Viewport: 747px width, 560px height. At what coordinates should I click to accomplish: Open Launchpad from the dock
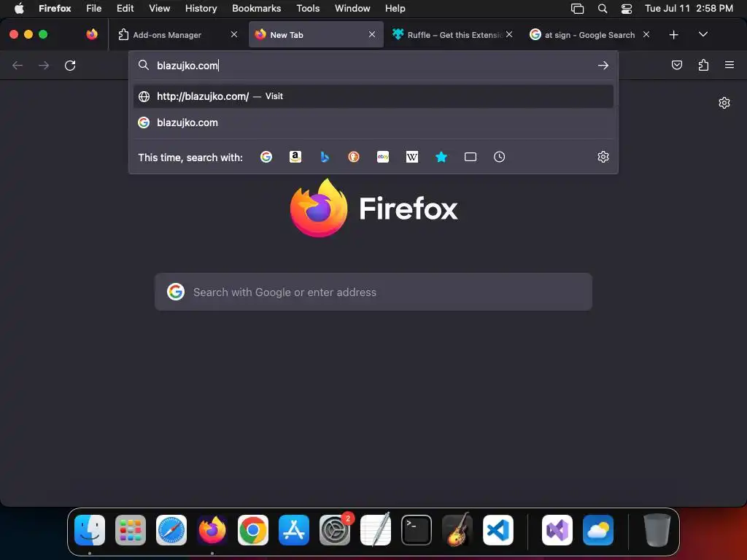point(131,530)
